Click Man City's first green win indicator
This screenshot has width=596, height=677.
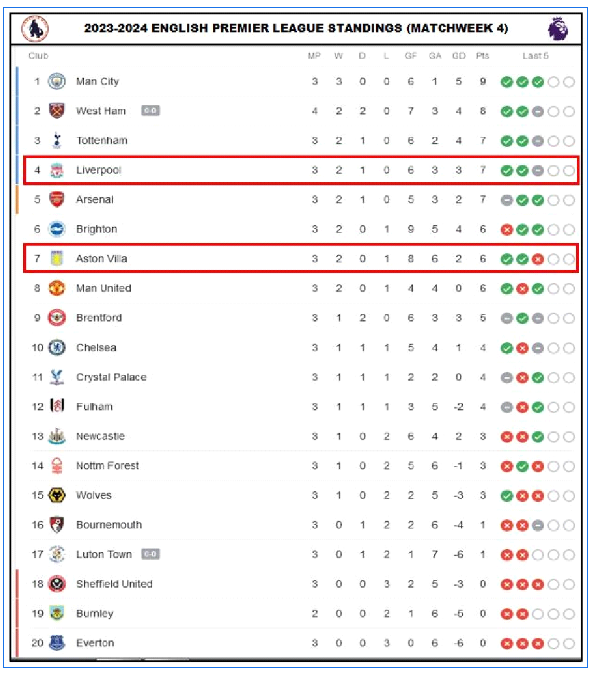(x=507, y=82)
